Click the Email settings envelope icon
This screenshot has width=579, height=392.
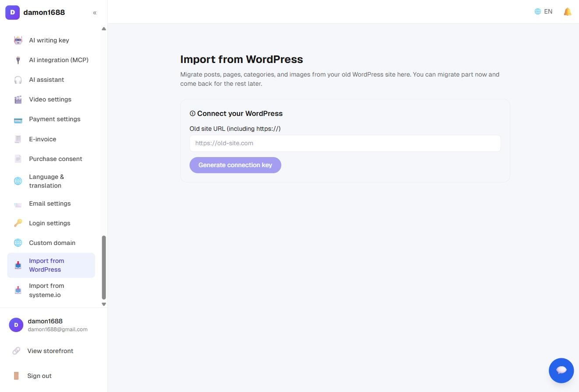pos(18,204)
